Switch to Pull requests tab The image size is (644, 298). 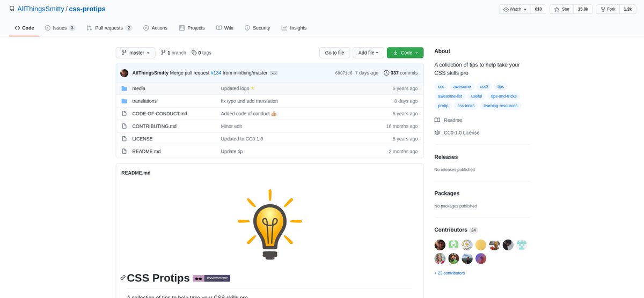(x=109, y=28)
